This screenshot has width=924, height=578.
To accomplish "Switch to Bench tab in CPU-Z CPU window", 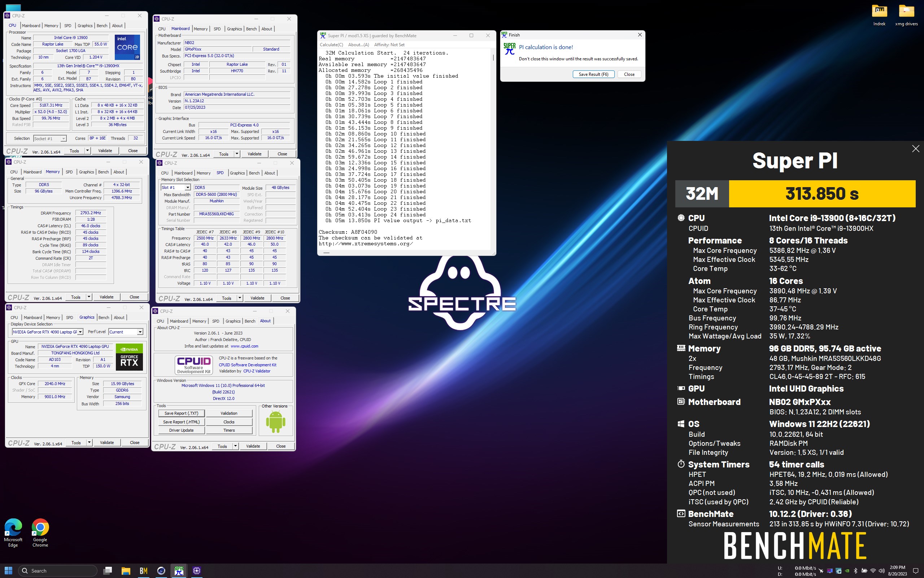I will click(102, 26).
